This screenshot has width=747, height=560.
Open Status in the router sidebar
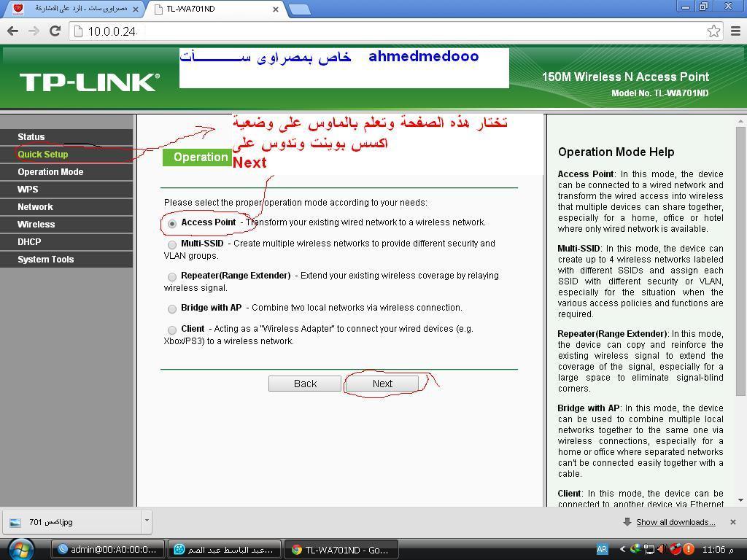(66, 136)
